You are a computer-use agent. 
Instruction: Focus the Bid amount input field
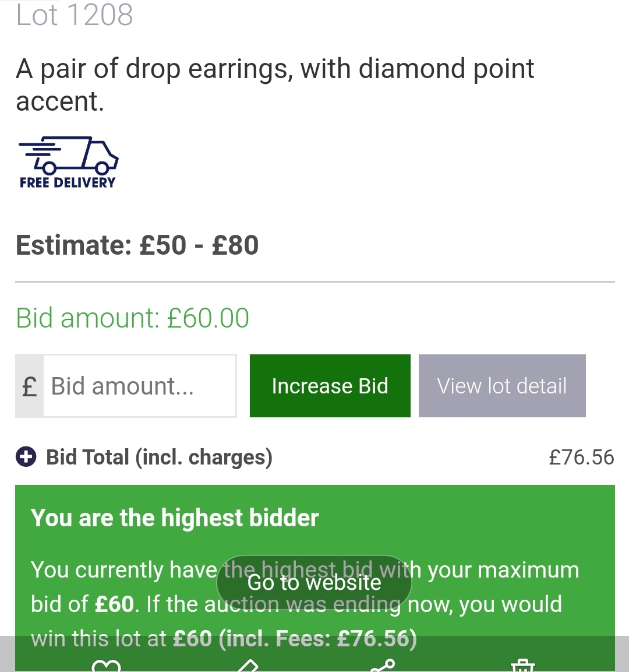(140, 386)
